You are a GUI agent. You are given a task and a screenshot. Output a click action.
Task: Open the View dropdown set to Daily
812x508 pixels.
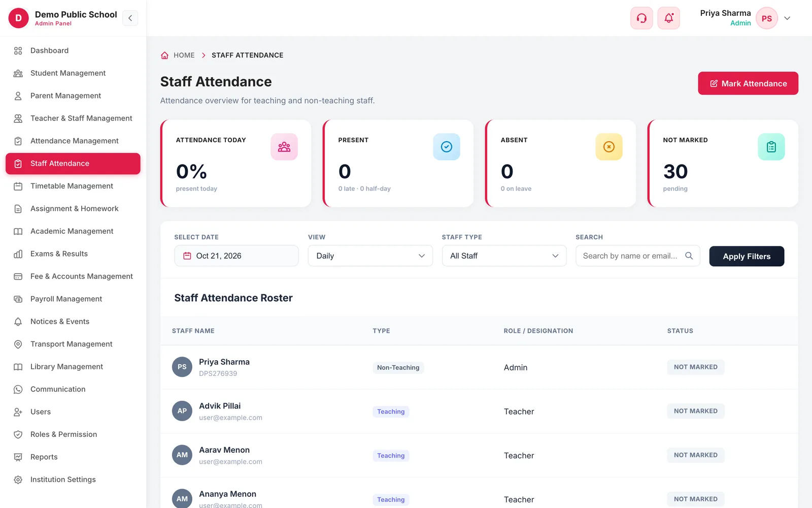tap(370, 256)
